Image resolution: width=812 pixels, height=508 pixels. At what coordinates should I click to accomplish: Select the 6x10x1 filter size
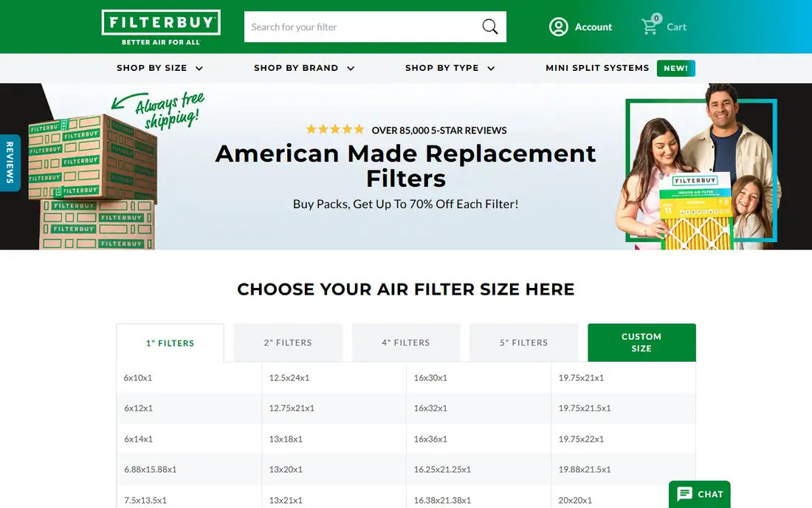pos(138,377)
